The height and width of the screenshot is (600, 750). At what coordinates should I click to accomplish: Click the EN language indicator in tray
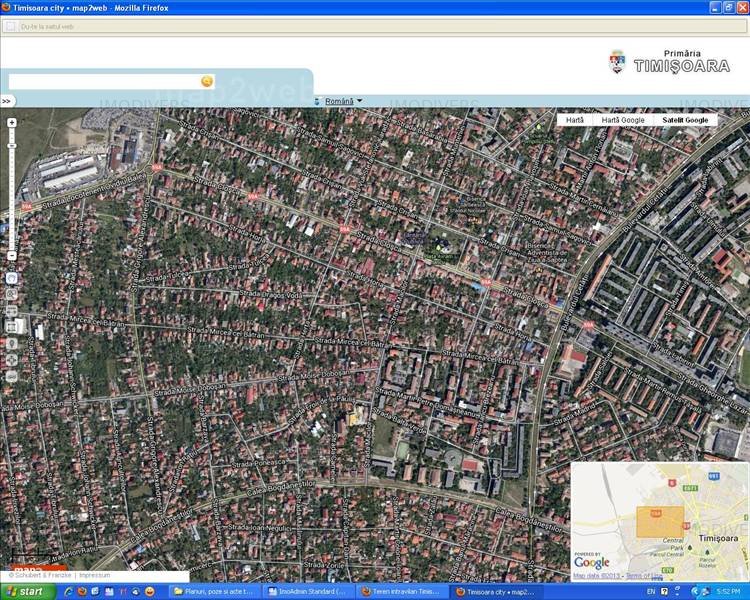pos(651,592)
